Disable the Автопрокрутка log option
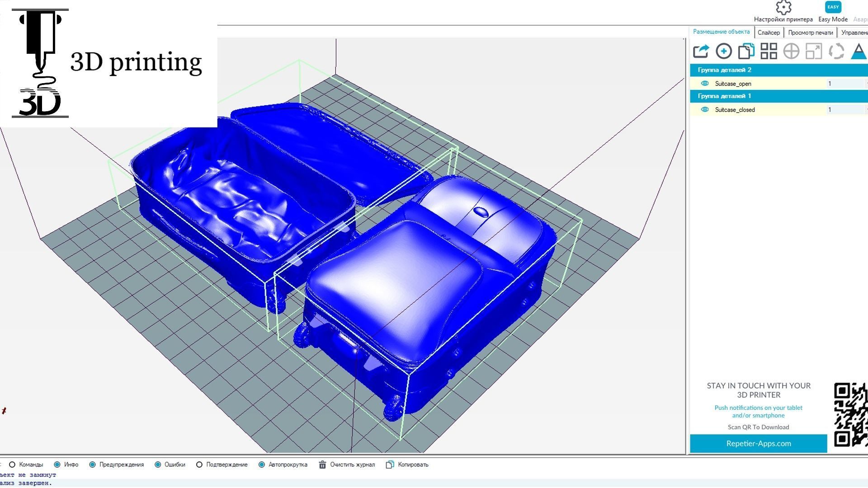This screenshot has width=868, height=488. pyautogui.click(x=262, y=465)
